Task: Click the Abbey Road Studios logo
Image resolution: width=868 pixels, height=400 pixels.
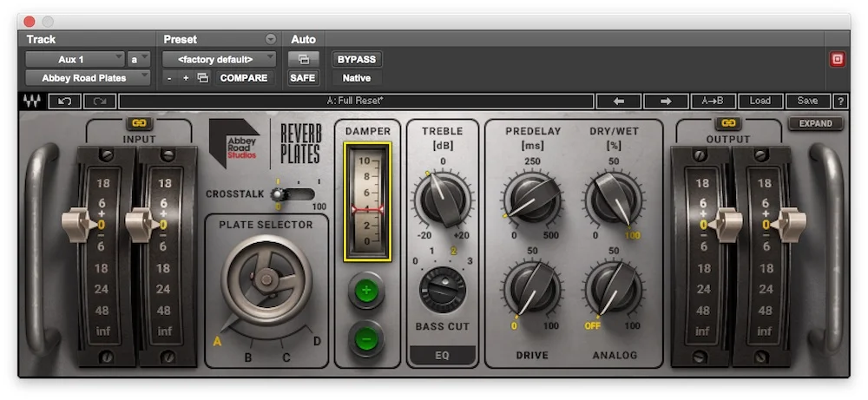Action: pyautogui.click(x=234, y=144)
